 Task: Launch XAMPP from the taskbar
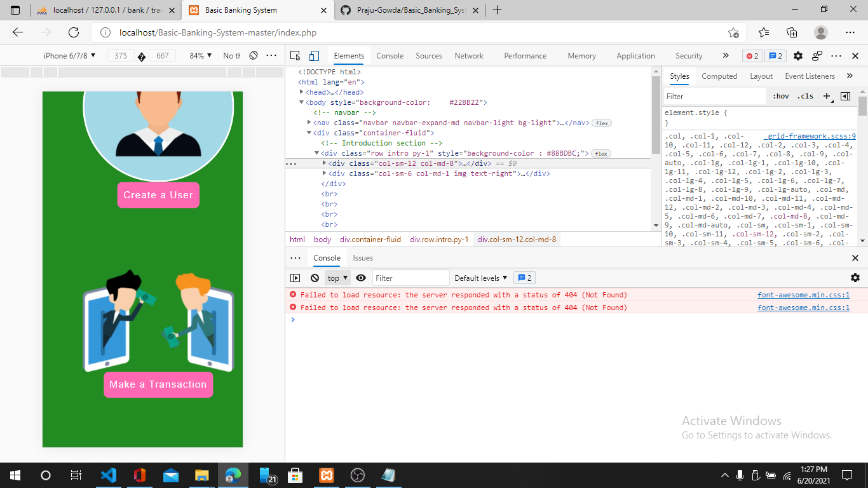326,475
